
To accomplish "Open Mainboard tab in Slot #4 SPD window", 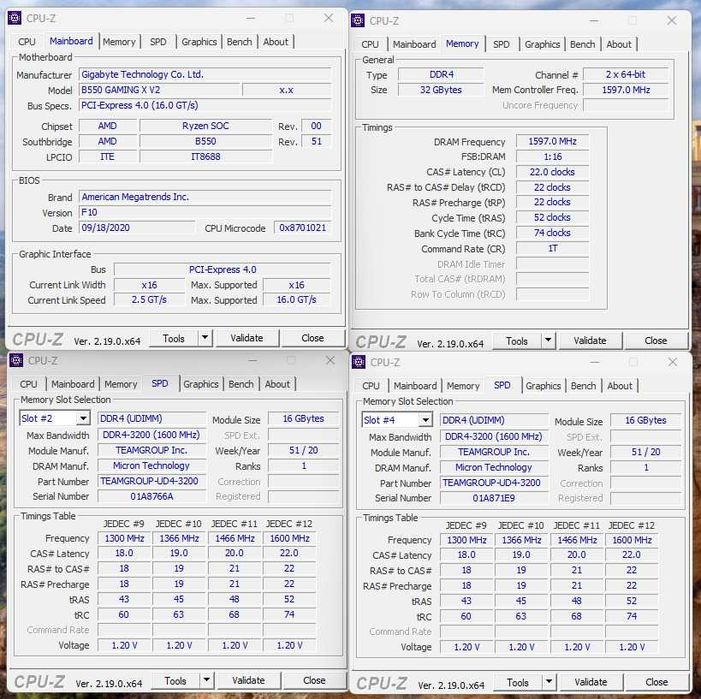I will pos(415,386).
